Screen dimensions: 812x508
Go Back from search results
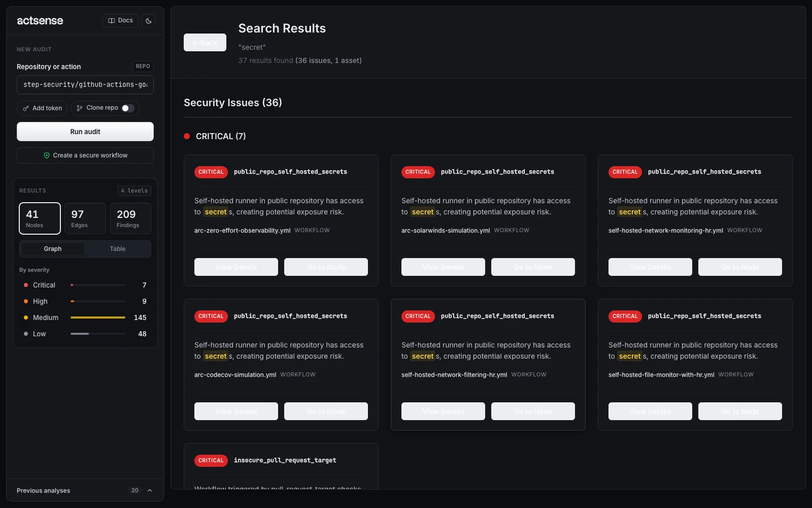205,43
